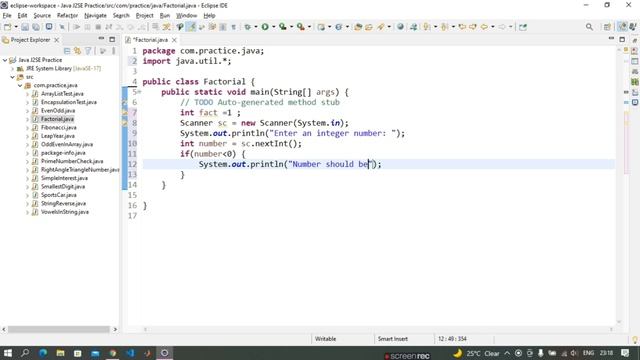Open the New icon dropdown arrow
The width and height of the screenshot is (640, 360).
pos(16,27)
